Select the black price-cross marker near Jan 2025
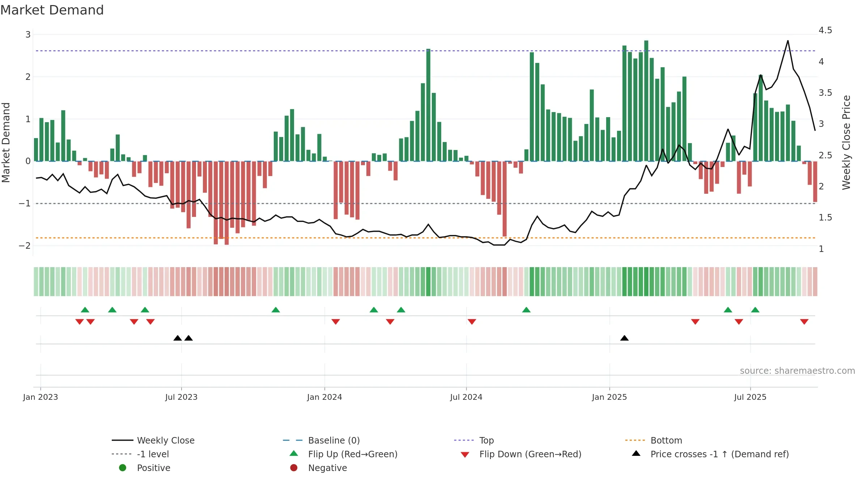The height and width of the screenshot is (488, 868). pos(624,338)
